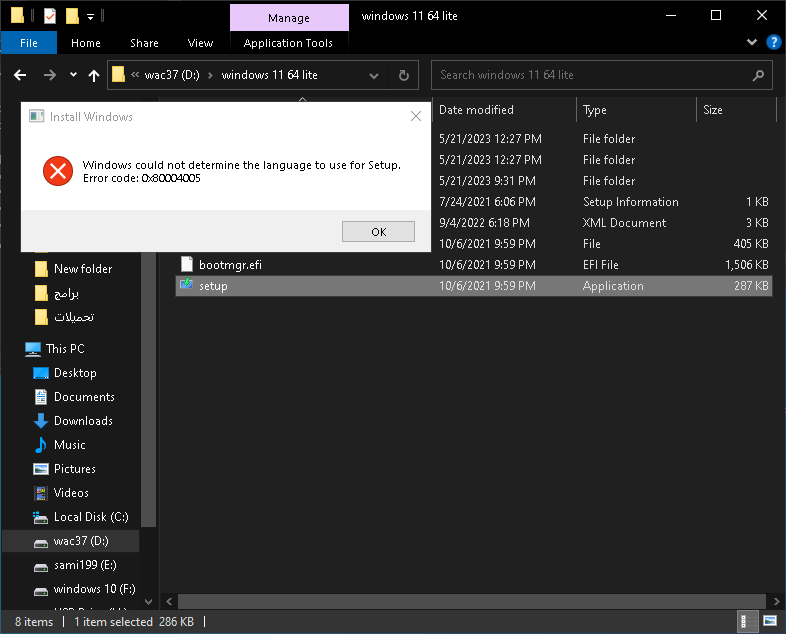Click Properties quick access toolbar icon

pyautogui.click(x=50, y=16)
